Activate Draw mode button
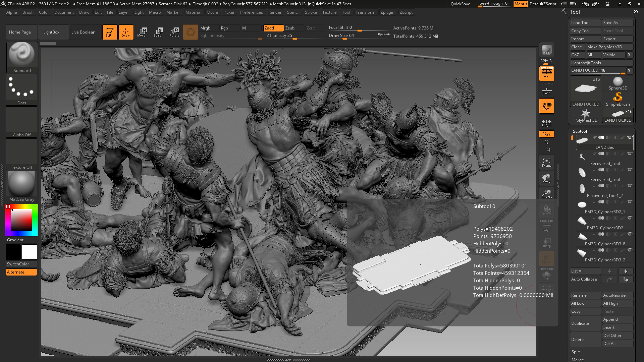Screen dimensions: 644x362 coord(126,32)
